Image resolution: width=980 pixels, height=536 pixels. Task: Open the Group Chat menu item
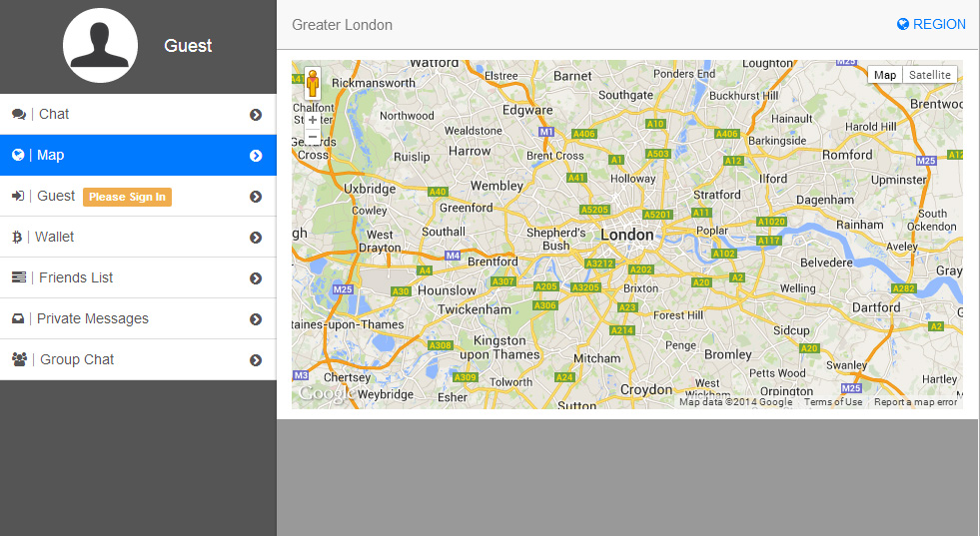click(x=138, y=359)
